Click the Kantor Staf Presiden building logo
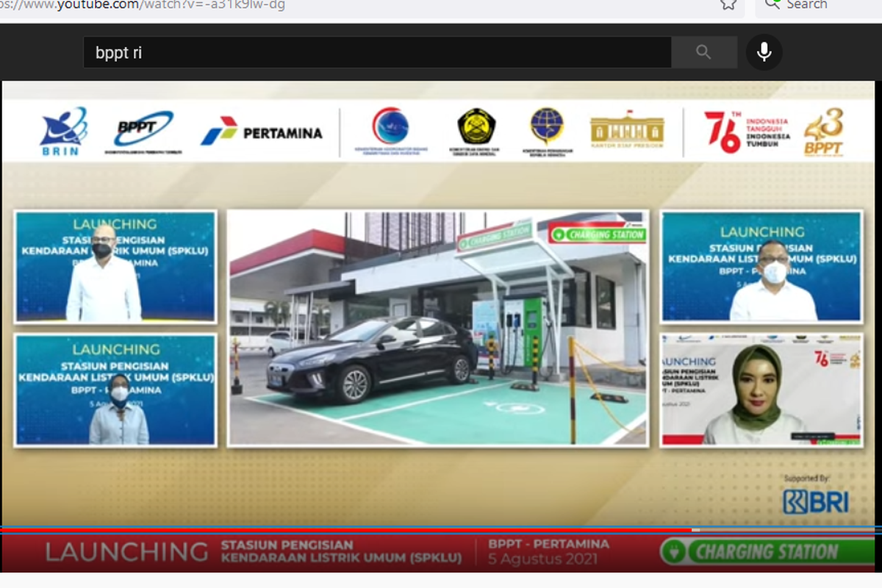Viewport: 882px width, 588px height. (x=627, y=130)
